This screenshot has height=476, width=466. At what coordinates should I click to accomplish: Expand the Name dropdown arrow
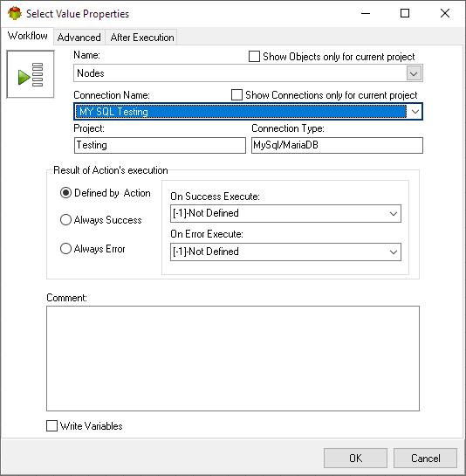(x=414, y=73)
